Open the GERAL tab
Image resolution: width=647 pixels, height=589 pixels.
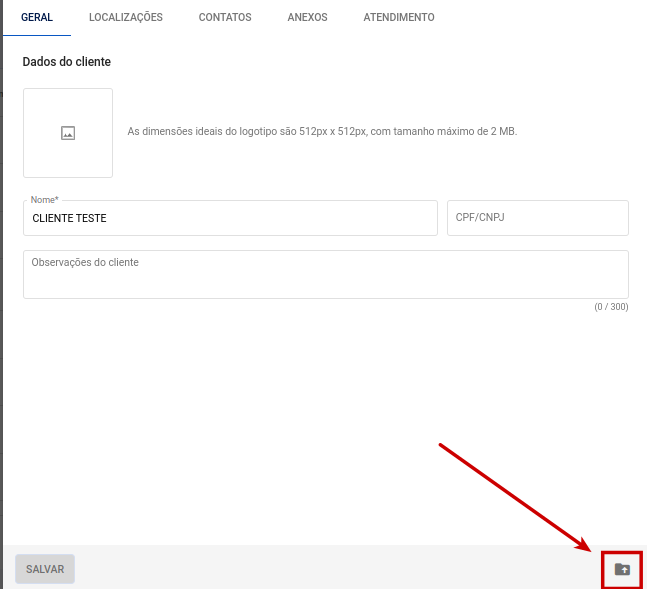point(37,17)
